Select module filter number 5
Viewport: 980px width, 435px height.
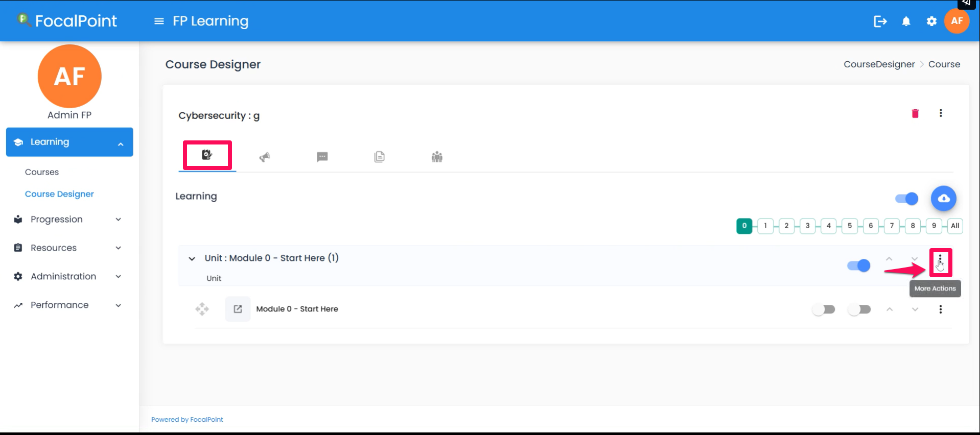click(849, 226)
